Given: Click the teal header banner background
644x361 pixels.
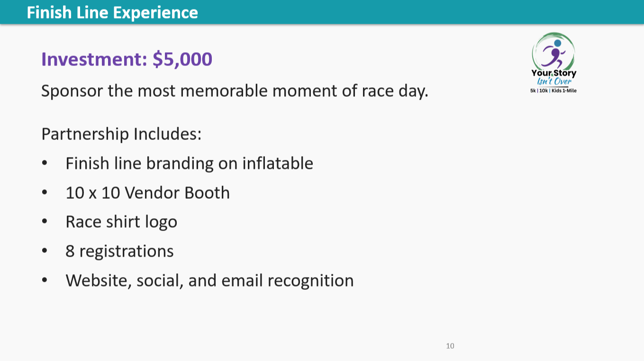Looking at the screenshot, I should pos(417,12).
